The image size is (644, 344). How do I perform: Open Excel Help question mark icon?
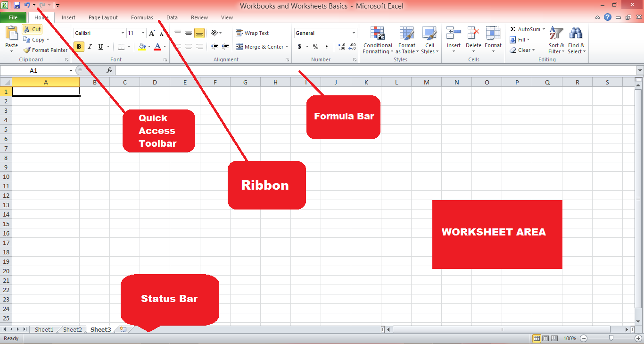pyautogui.click(x=608, y=17)
